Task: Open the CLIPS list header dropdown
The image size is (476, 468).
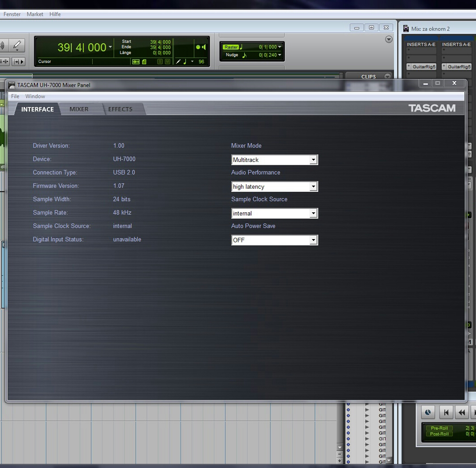Action: pos(387,76)
